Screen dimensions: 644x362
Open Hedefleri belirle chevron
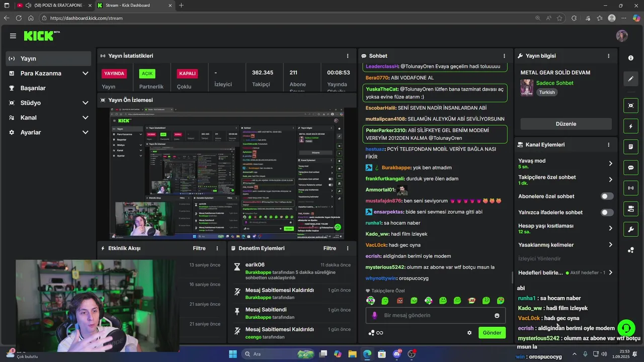(x=610, y=273)
